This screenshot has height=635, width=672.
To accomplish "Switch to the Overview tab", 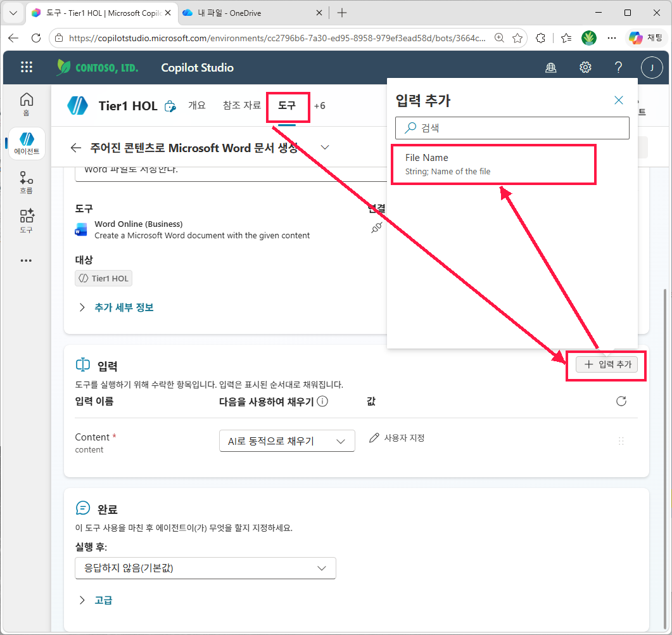I will (197, 105).
